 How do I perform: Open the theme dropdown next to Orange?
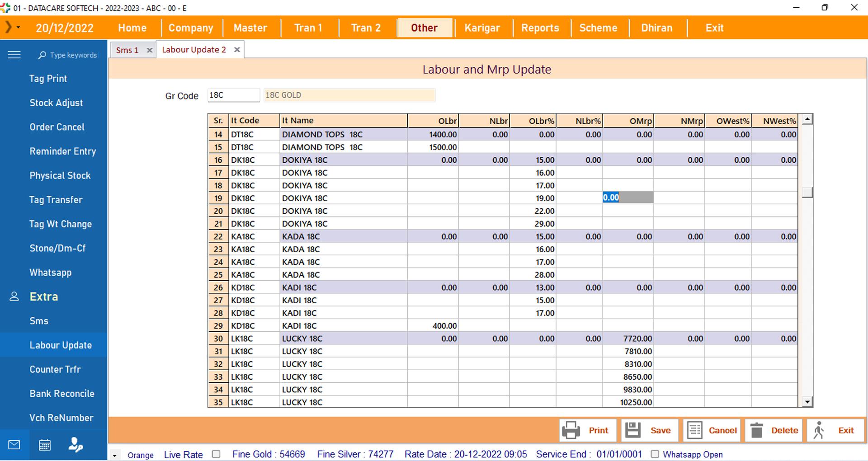coord(115,456)
